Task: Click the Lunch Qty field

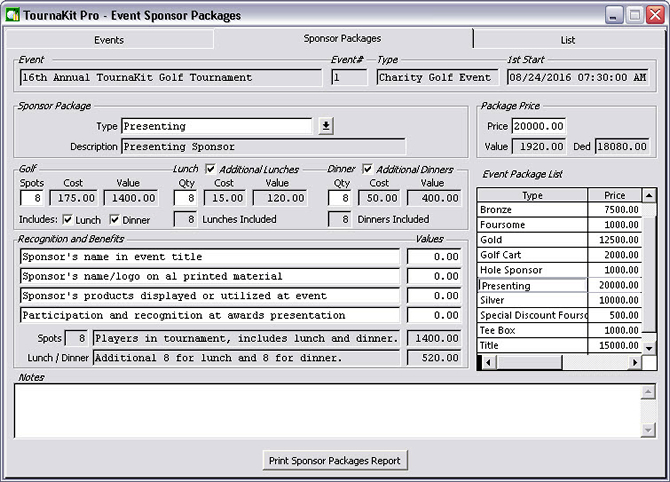Action: tap(185, 198)
